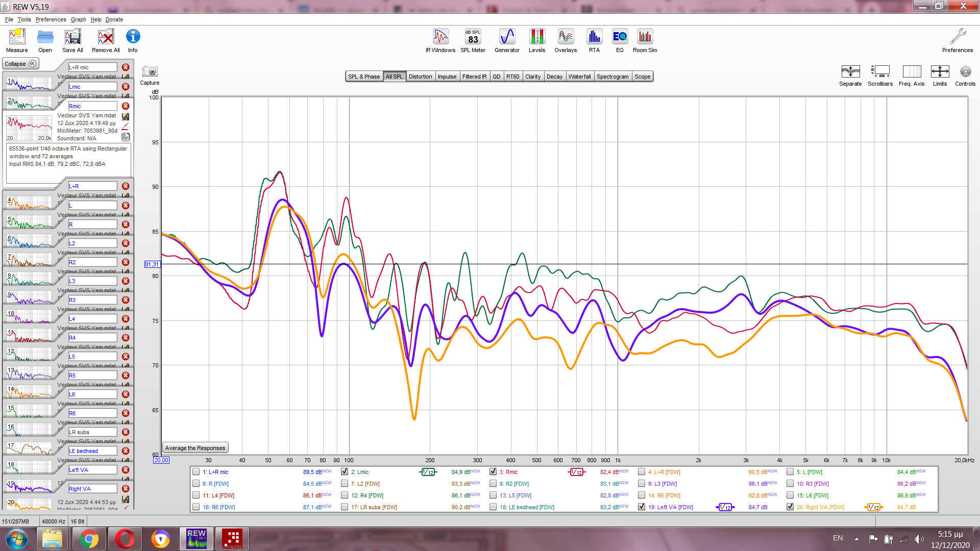Click Average the Responses button
Screen dimensions: 980x551
(195, 448)
